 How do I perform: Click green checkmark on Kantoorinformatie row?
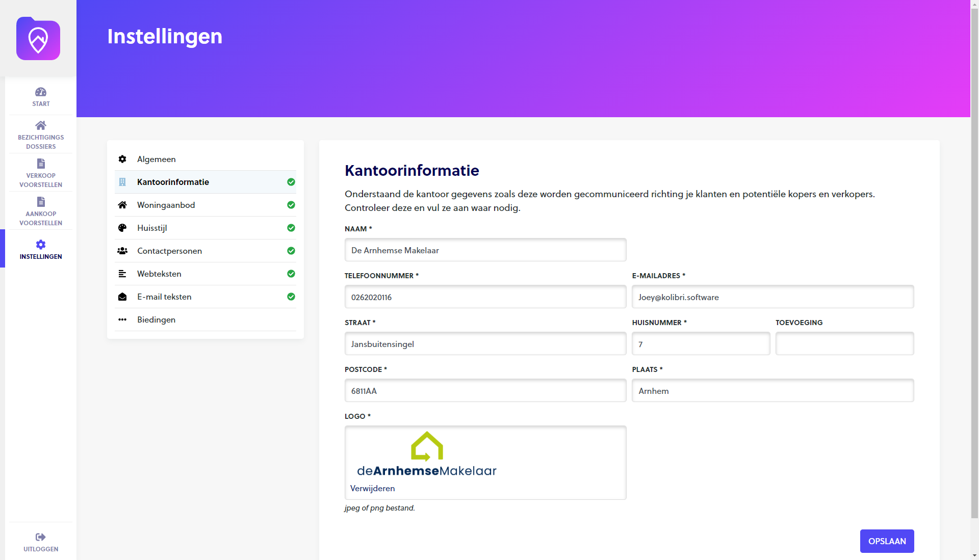tap(291, 182)
